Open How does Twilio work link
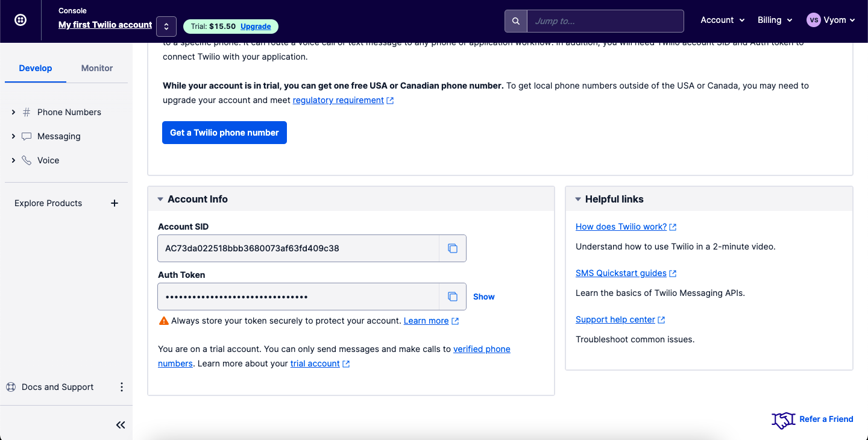 click(621, 227)
